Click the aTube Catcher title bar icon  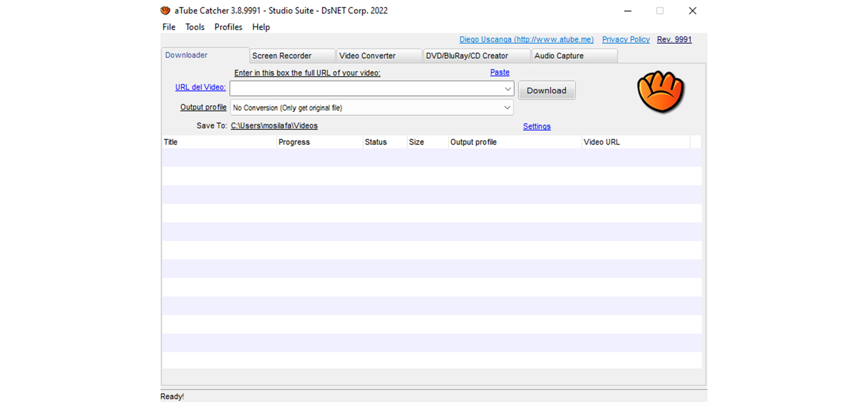click(165, 10)
